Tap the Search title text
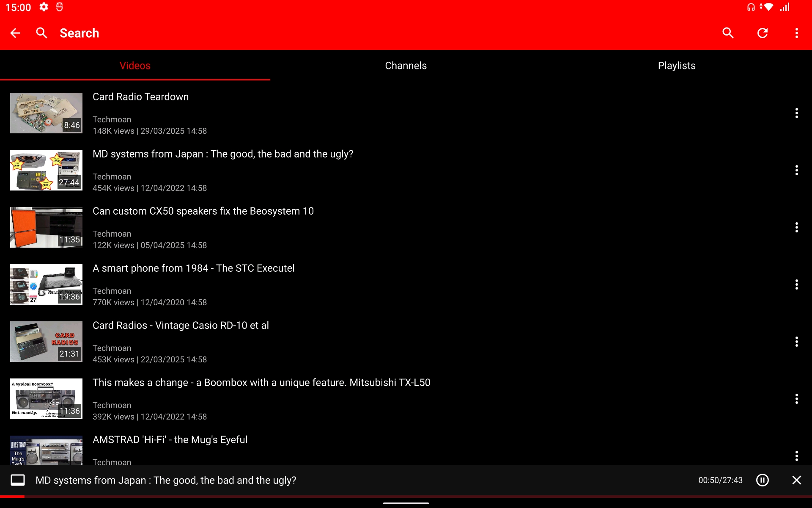This screenshot has height=508, width=812. (x=79, y=33)
